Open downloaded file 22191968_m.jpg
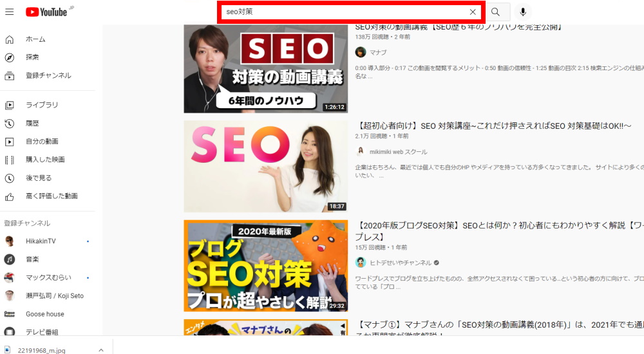 (41, 350)
